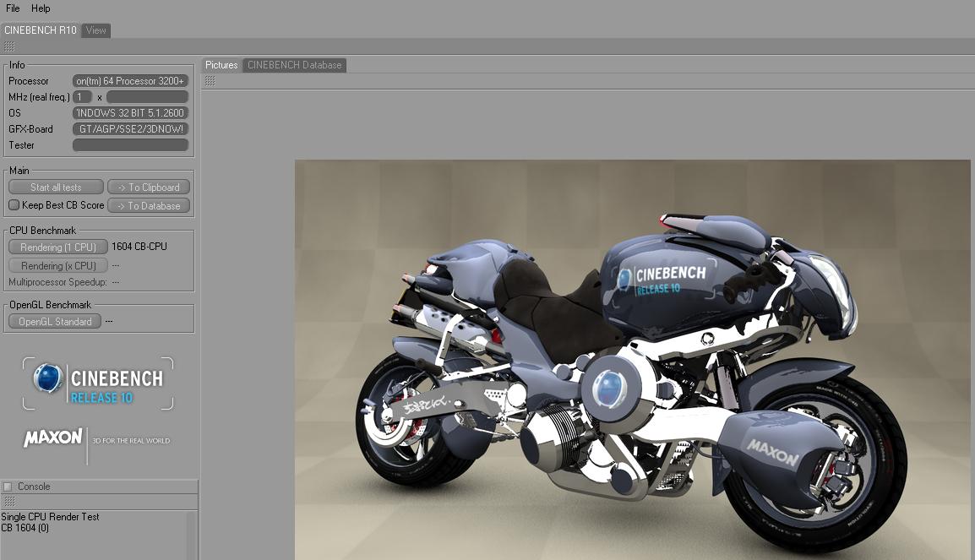Run the Rendering (1 CPU) test
Image resolution: width=975 pixels, height=560 pixels.
57,247
